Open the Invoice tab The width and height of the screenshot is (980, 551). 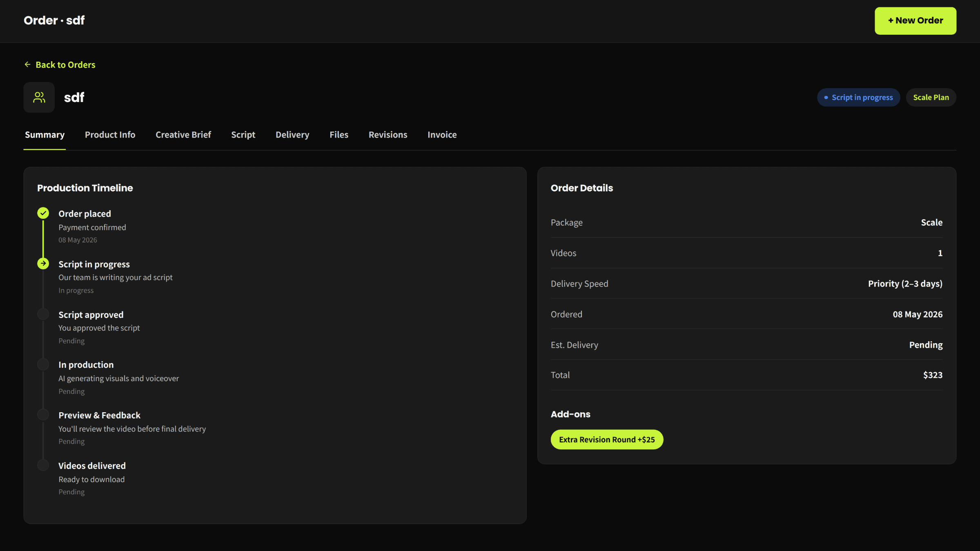click(x=442, y=135)
